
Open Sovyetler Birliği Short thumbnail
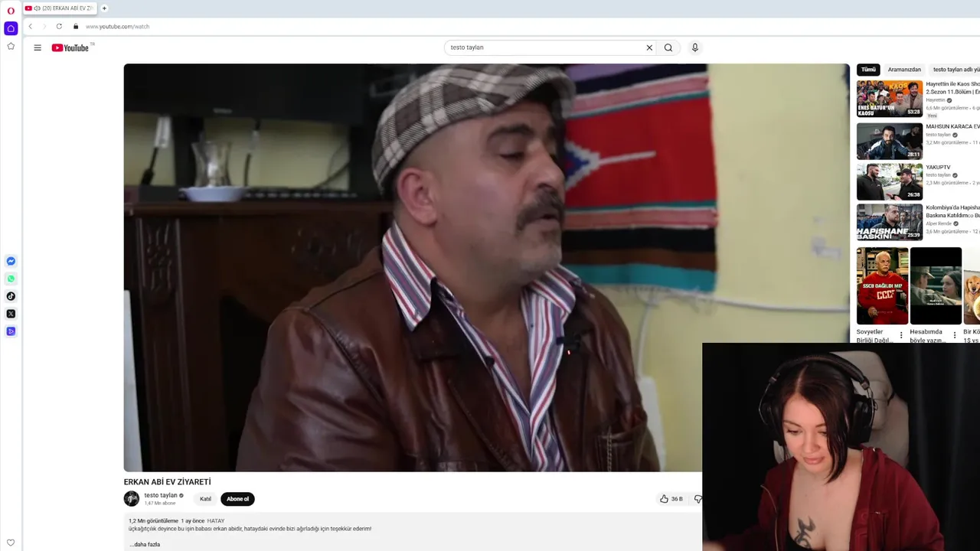tap(882, 286)
